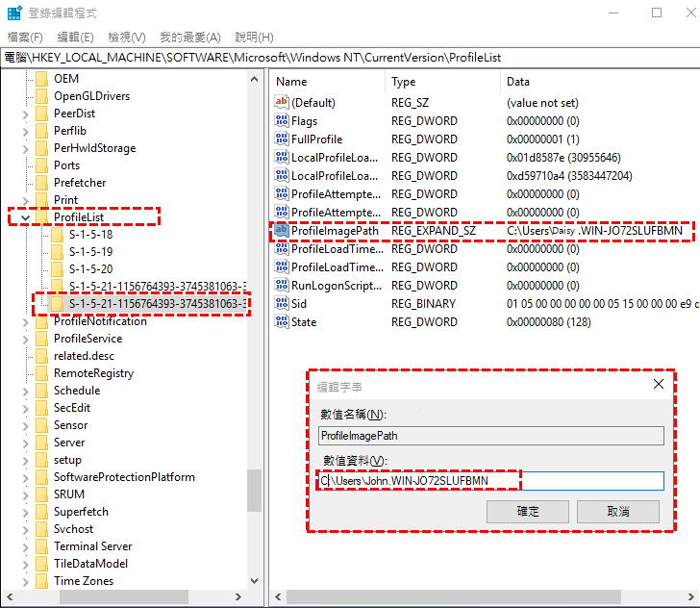Click the RemoteRegistry folder icon
700x608 pixels.
pyautogui.click(x=41, y=373)
